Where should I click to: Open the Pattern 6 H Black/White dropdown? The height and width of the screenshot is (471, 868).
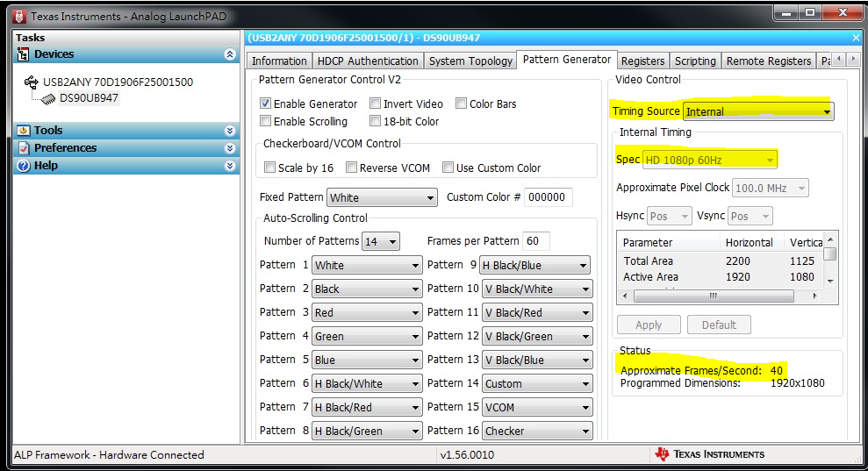click(x=367, y=383)
